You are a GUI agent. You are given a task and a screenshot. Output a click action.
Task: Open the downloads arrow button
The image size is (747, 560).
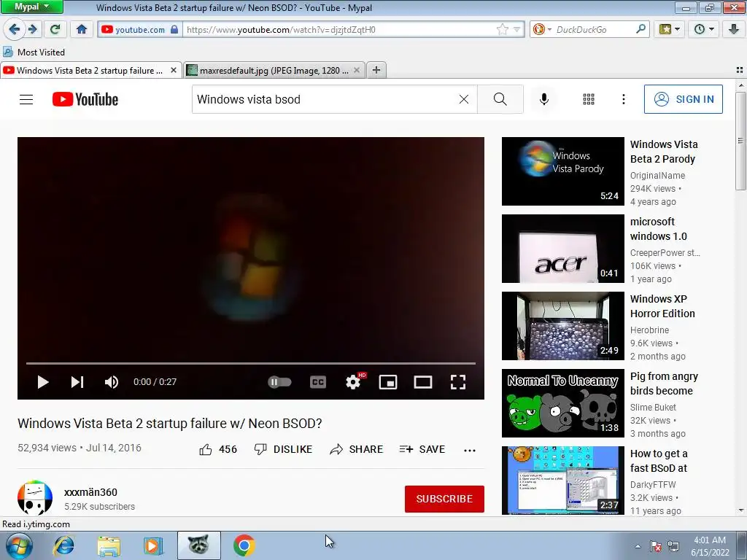(734, 29)
